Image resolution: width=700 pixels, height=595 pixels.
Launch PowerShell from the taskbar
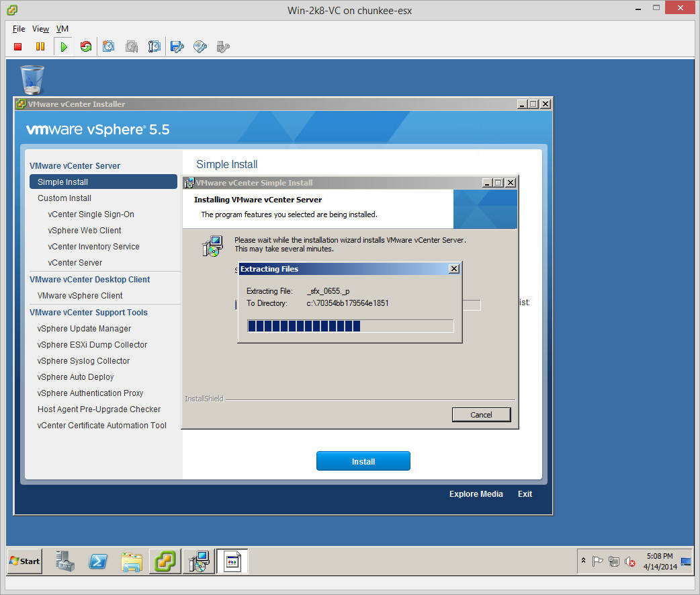[98, 561]
